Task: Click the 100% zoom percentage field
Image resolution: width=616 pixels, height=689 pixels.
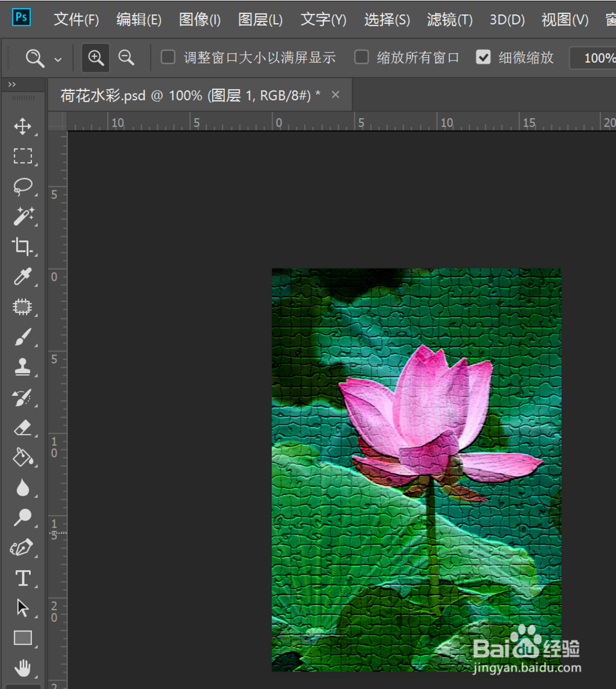Action: point(598,57)
